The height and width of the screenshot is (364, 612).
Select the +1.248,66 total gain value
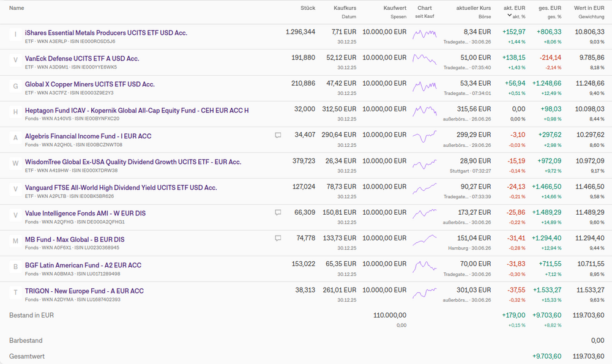(x=547, y=83)
